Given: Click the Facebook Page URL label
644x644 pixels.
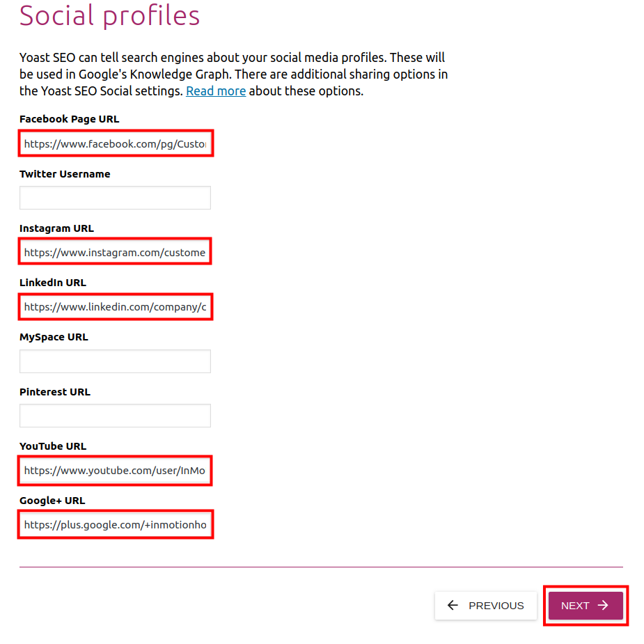Looking at the screenshot, I should 69,119.
